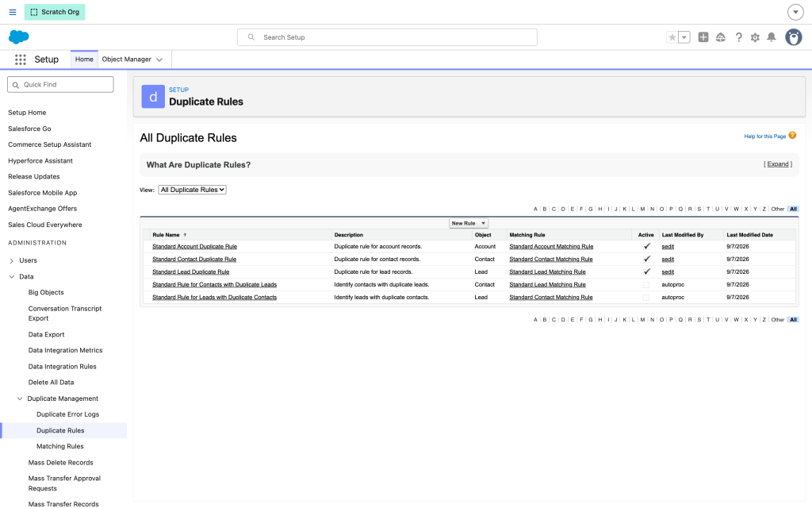Click the Rule Name sort arrow

185,235
